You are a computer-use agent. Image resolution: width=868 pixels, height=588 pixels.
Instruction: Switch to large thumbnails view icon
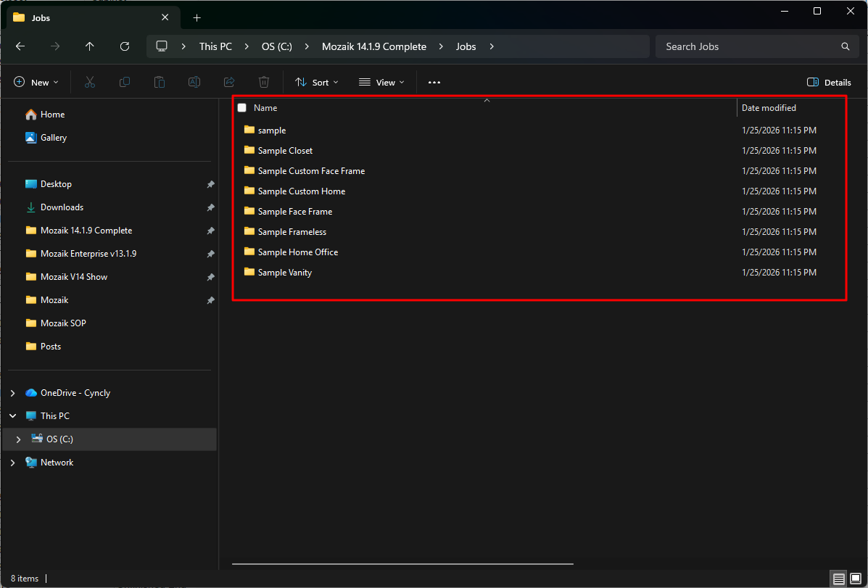point(855,579)
